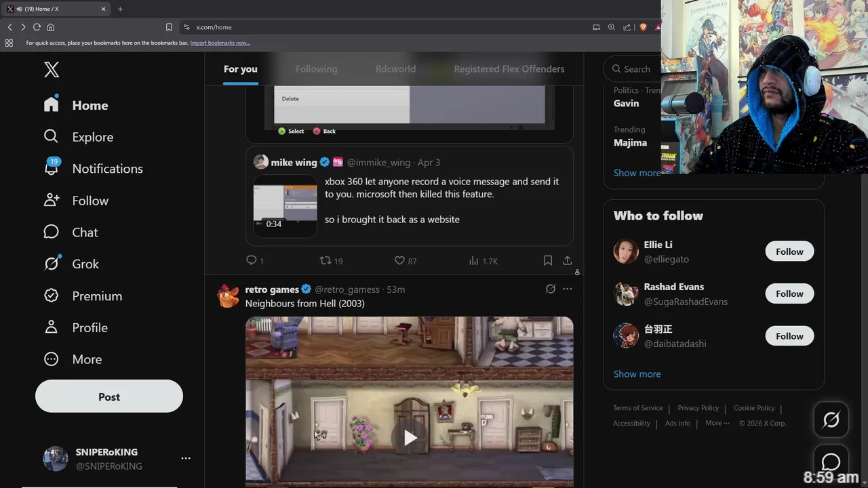Open @daibatadashi profile avatar

626,335
